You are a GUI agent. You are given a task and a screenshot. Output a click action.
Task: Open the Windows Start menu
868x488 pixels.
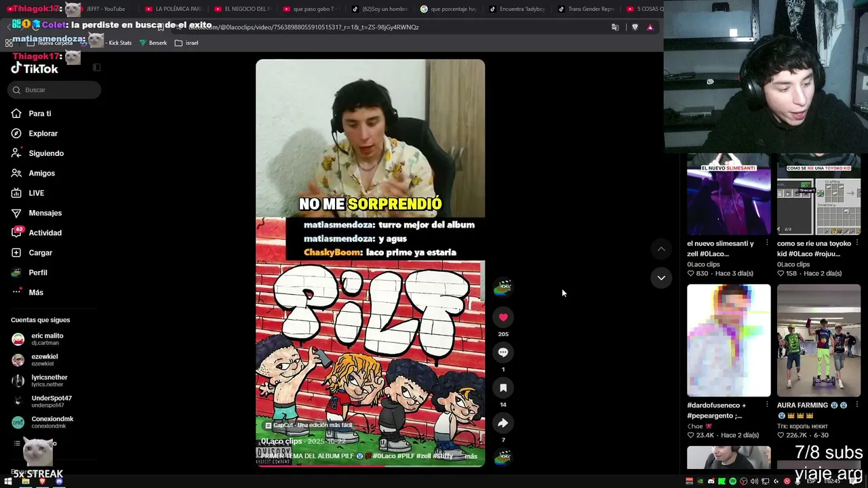(8, 481)
